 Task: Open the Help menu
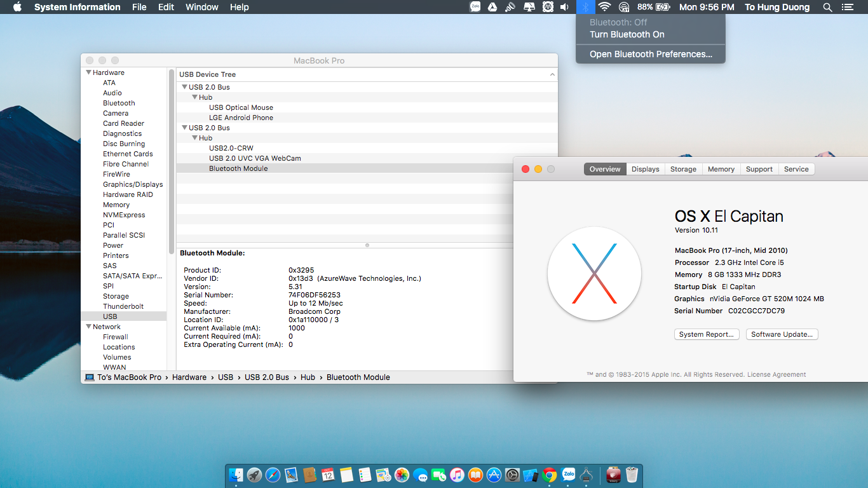[240, 7]
